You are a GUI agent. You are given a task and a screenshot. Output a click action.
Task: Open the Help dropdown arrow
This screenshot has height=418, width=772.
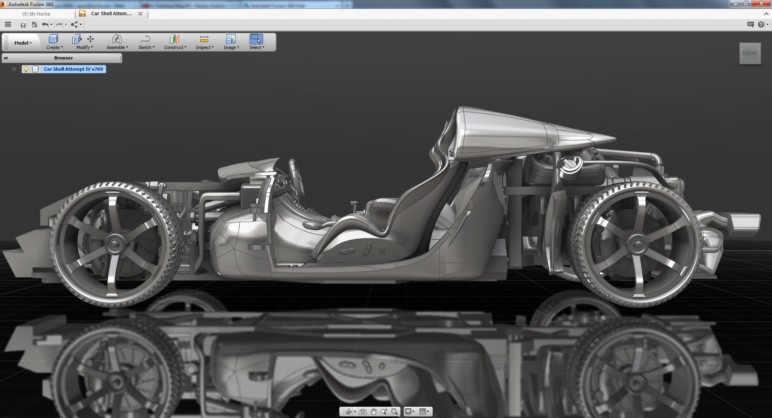768,24
